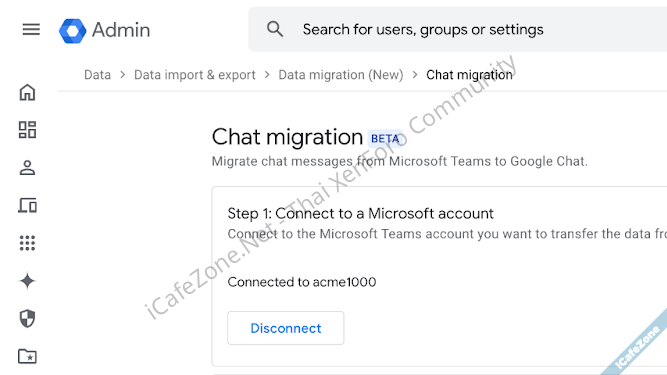The image size is (667, 375).
Task: Open Generative AI sparkle icon in sidebar
Action: pyautogui.click(x=27, y=281)
